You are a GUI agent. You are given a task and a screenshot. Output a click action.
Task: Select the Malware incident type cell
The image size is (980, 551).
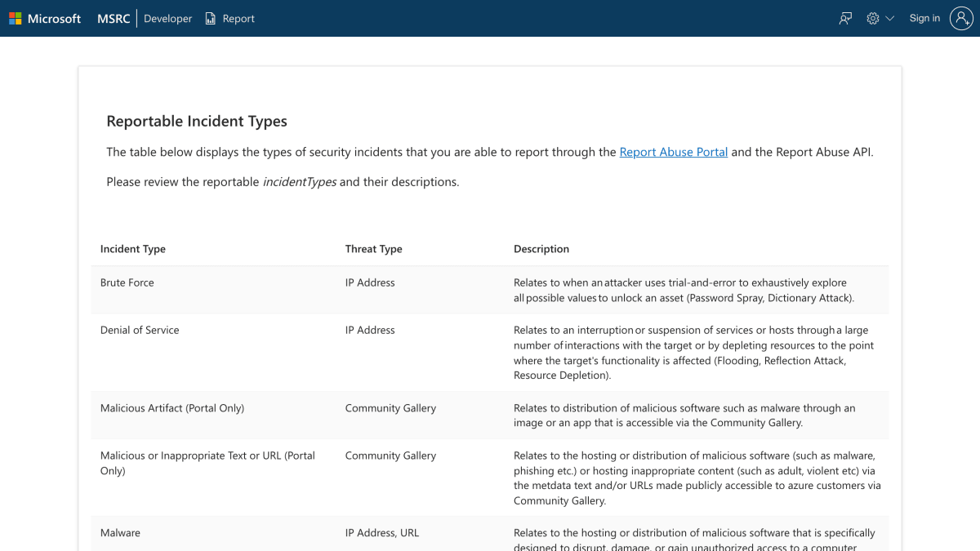point(120,533)
